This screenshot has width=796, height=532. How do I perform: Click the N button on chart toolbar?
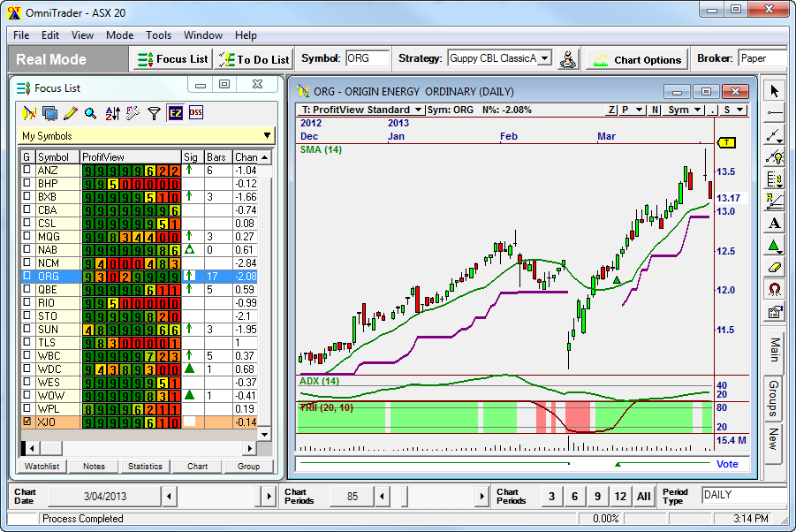click(x=656, y=110)
